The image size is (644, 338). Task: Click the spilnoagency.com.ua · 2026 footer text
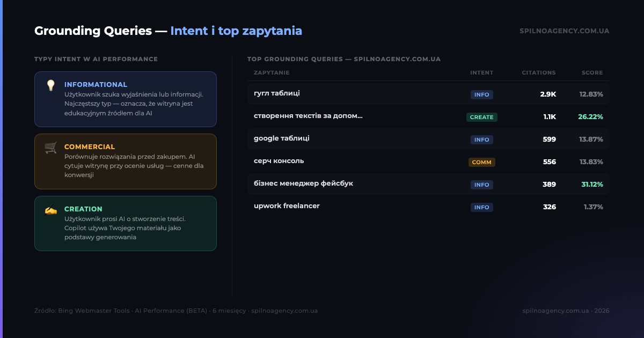point(566,311)
